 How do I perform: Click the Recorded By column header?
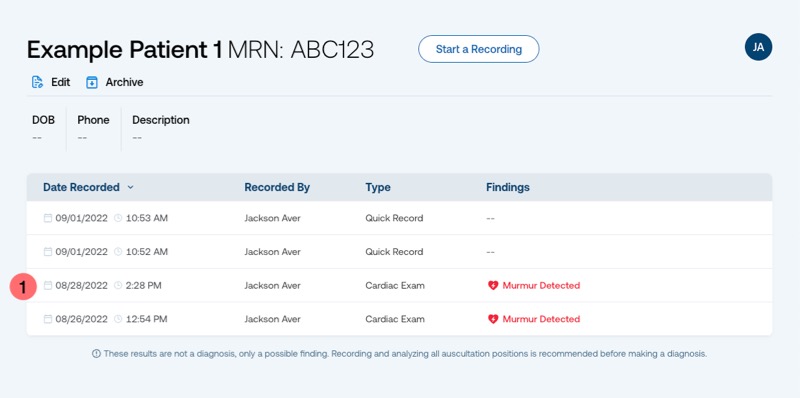pyautogui.click(x=277, y=187)
